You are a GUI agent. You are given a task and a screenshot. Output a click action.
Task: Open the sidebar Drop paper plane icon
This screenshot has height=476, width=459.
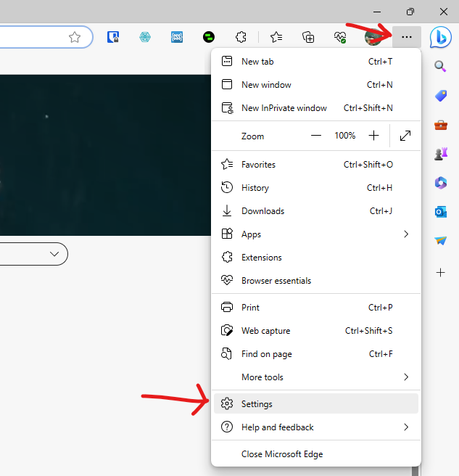[x=441, y=241]
